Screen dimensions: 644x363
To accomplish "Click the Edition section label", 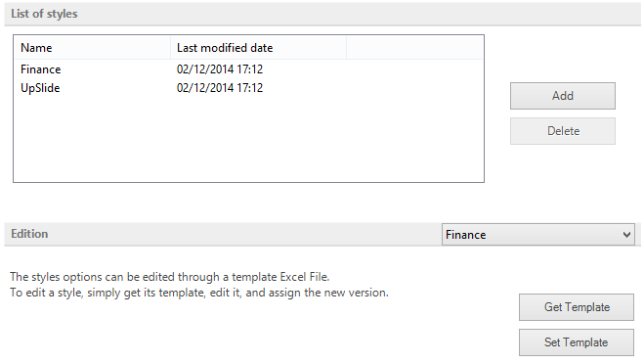I will pyautogui.click(x=29, y=234).
